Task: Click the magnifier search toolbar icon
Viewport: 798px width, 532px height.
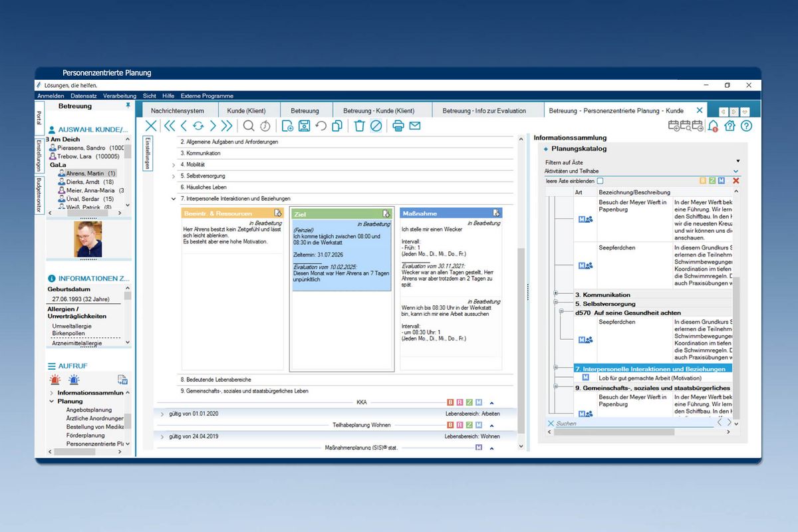Action: click(249, 126)
